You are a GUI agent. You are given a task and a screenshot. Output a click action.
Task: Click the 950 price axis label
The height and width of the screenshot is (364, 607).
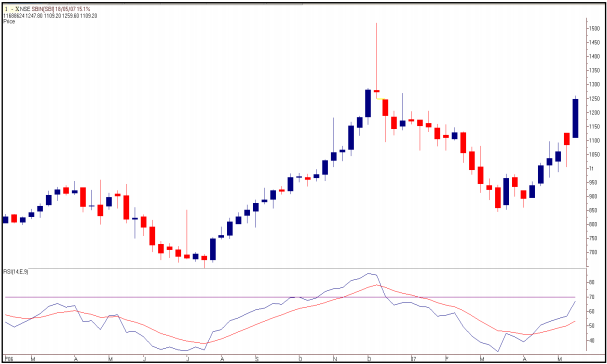click(593, 182)
